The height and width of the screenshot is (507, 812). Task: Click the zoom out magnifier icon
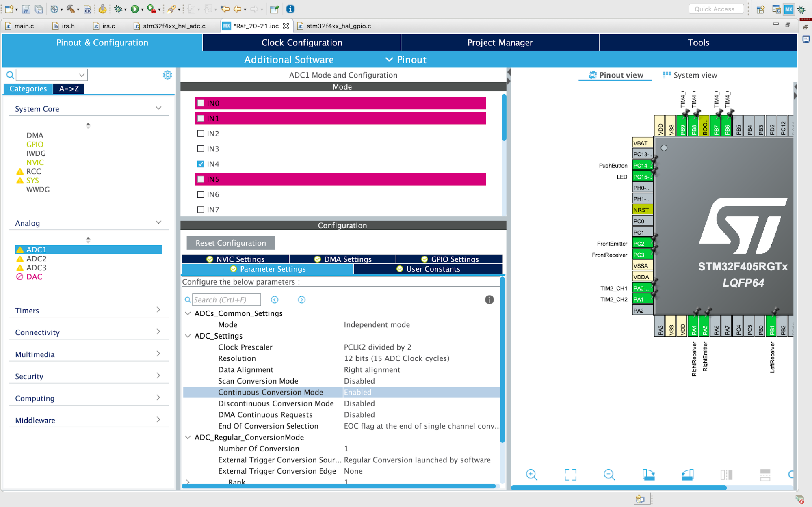tap(609, 475)
